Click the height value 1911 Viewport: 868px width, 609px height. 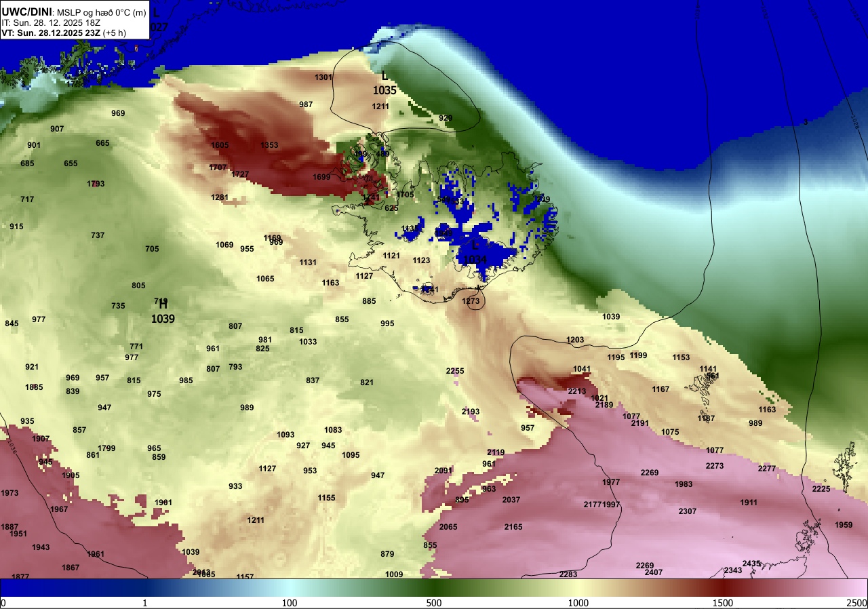click(x=749, y=503)
